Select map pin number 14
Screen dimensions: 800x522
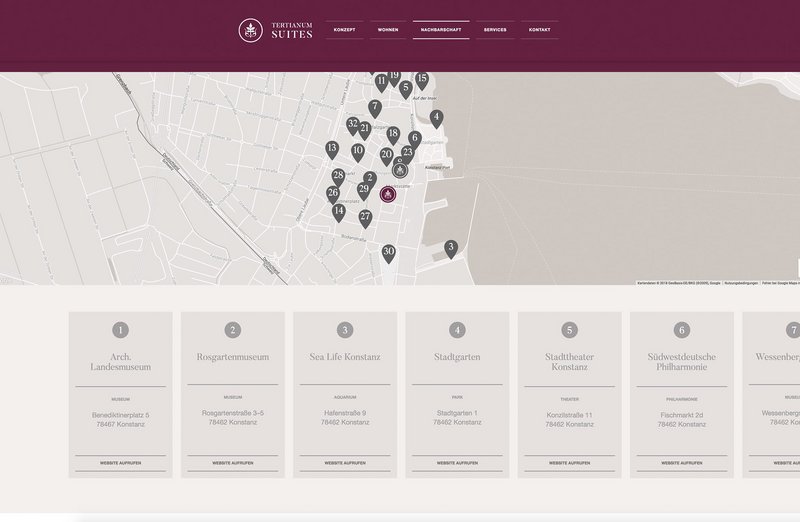click(338, 213)
